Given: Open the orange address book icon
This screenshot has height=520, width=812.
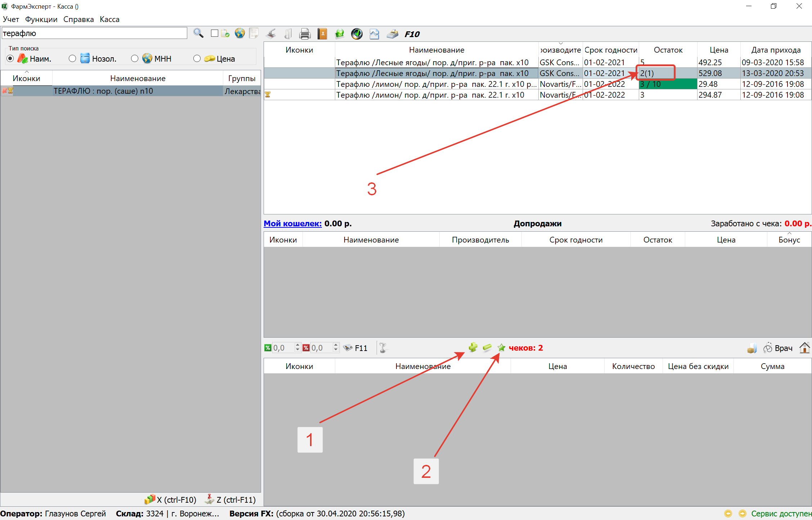Looking at the screenshot, I should (x=322, y=34).
